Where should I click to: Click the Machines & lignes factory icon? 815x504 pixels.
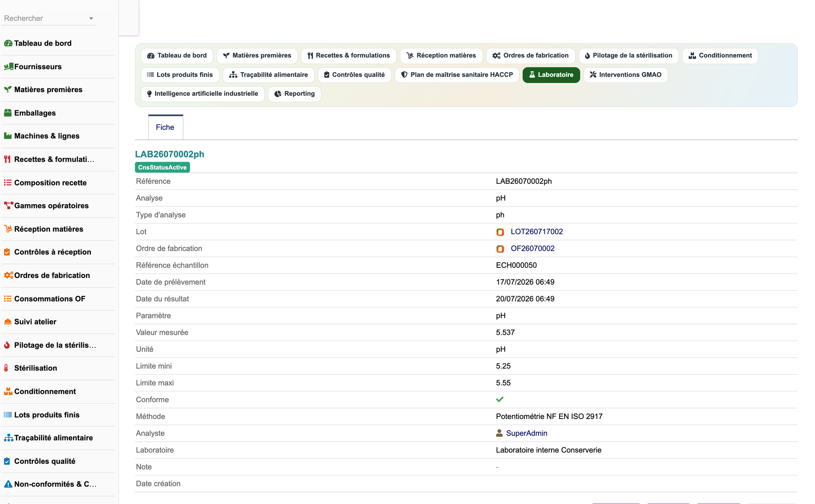click(8, 136)
